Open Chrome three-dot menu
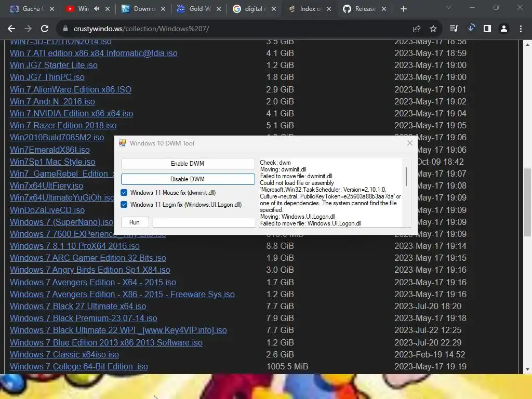532x399 pixels. click(x=521, y=29)
